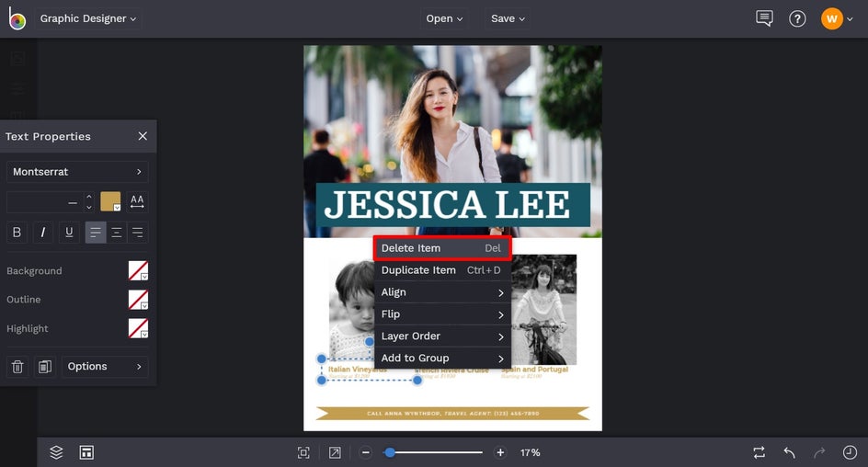The width and height of the screenshot is (868, 467).
Task: Open the Align submenu
Action: coord(441,292)
